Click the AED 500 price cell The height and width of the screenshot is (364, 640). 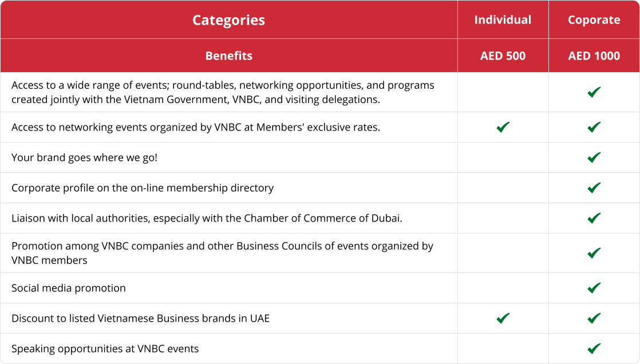[x=503, y=56]
